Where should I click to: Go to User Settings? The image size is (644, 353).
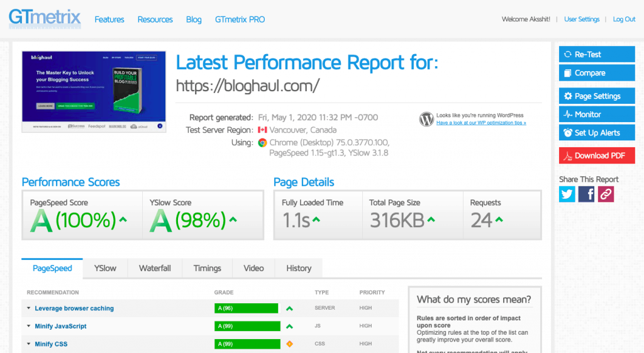[x=582, y=20]
